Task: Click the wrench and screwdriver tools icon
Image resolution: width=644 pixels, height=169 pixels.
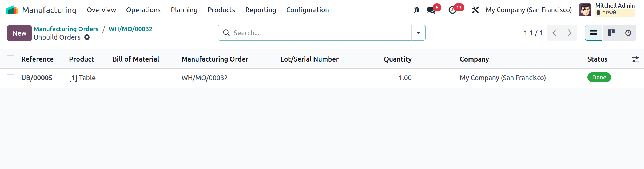Action: 475,10
